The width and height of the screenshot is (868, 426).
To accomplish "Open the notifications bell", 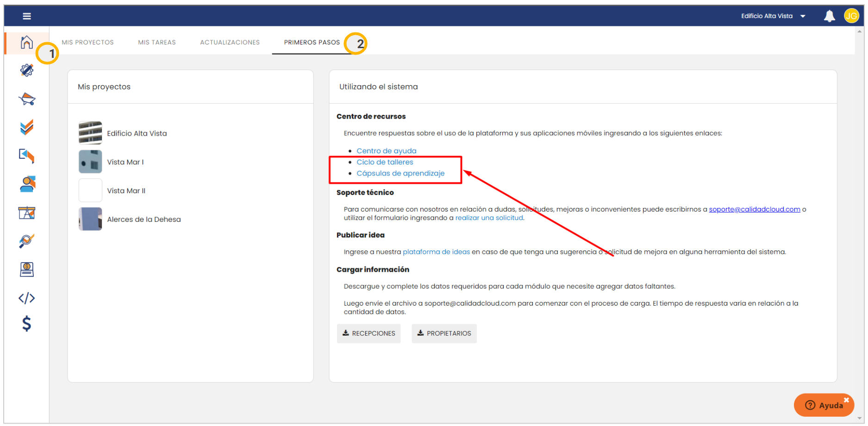I will (829, 16).
